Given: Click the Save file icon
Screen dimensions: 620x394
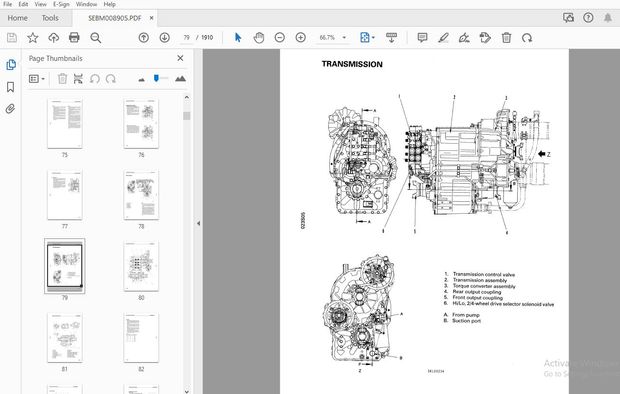Looking at the screenshot, I should (x=12, y=38).
